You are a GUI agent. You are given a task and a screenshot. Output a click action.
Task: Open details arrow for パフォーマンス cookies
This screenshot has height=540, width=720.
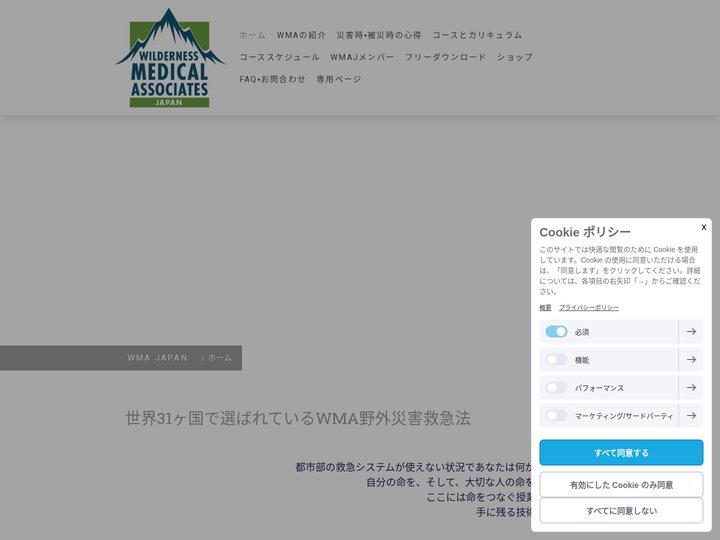click(691, 388)
